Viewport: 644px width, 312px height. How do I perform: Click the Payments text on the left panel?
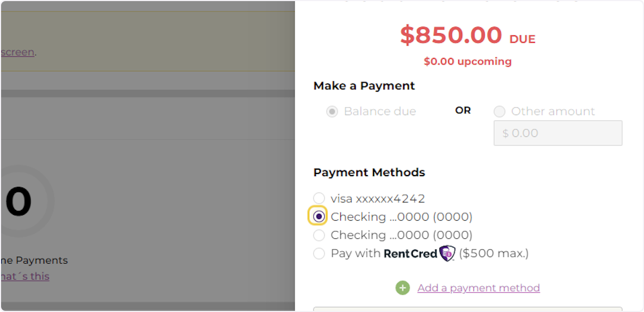click(x=43, y=260)
